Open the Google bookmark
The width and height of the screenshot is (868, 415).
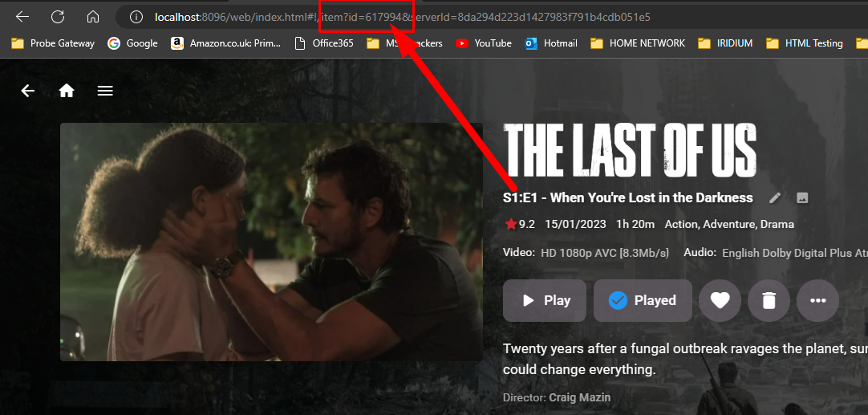pyautogui.click(x=133, y=43)
